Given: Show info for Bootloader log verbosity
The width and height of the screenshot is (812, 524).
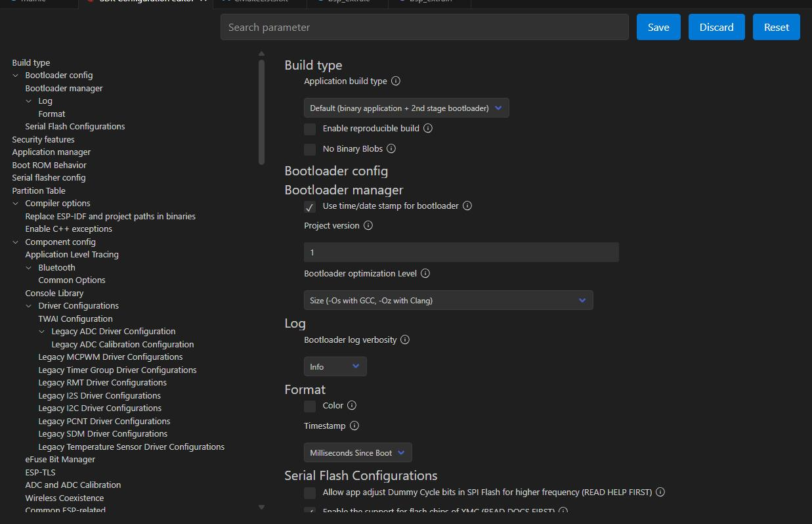Looking at the screenshot, I should tap(405, 339).
